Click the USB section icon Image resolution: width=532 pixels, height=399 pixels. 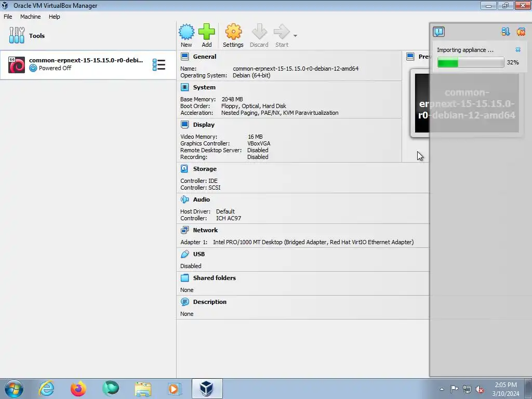pyautogui.click(x=184, y=254)
